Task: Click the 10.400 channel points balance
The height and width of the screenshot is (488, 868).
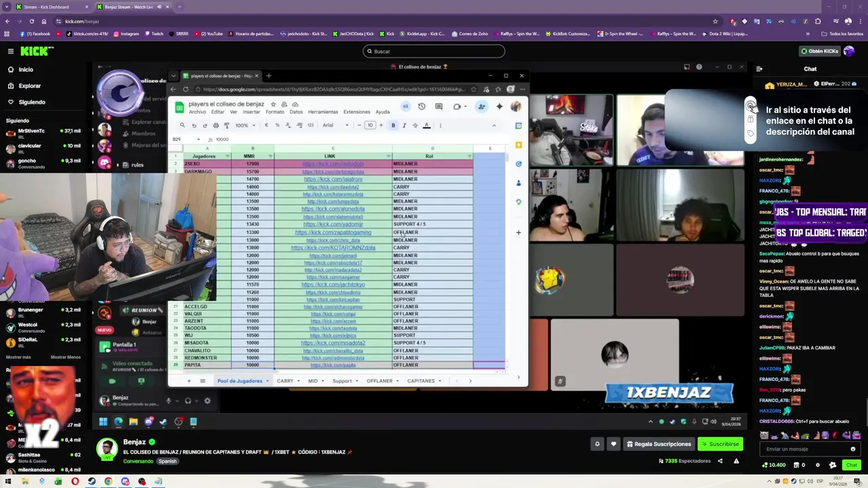Action: pyautogui.click(x=774, y=465)
